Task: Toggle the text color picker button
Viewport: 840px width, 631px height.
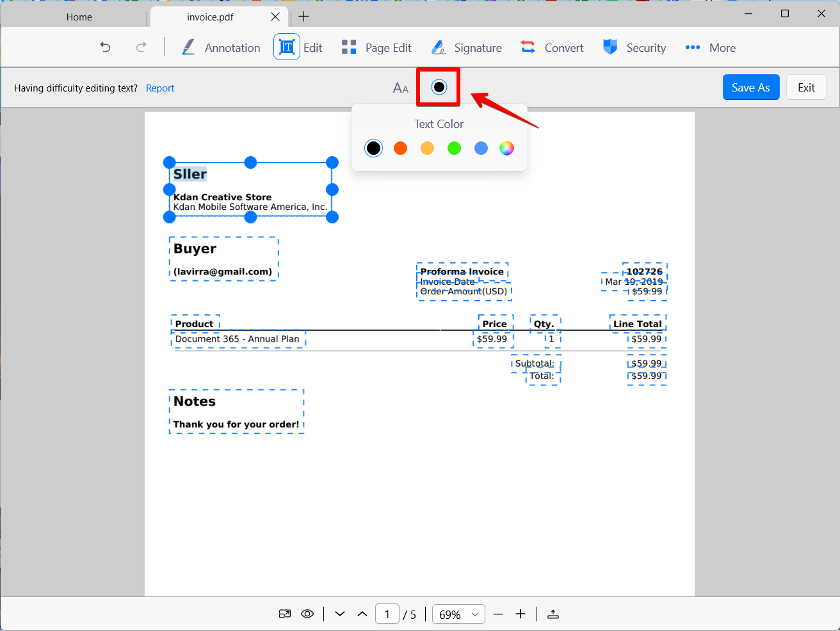Action: click(439, 87)
